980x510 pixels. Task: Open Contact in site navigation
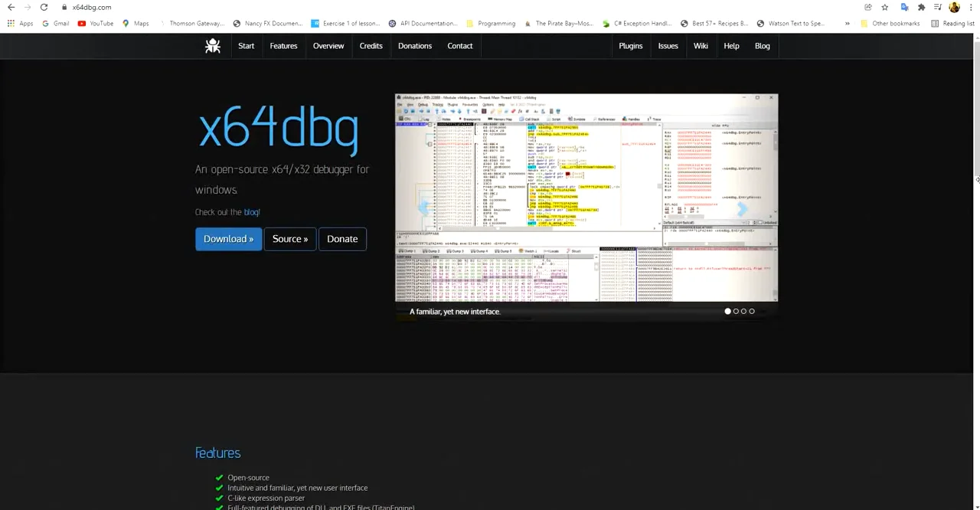point(460,46)
